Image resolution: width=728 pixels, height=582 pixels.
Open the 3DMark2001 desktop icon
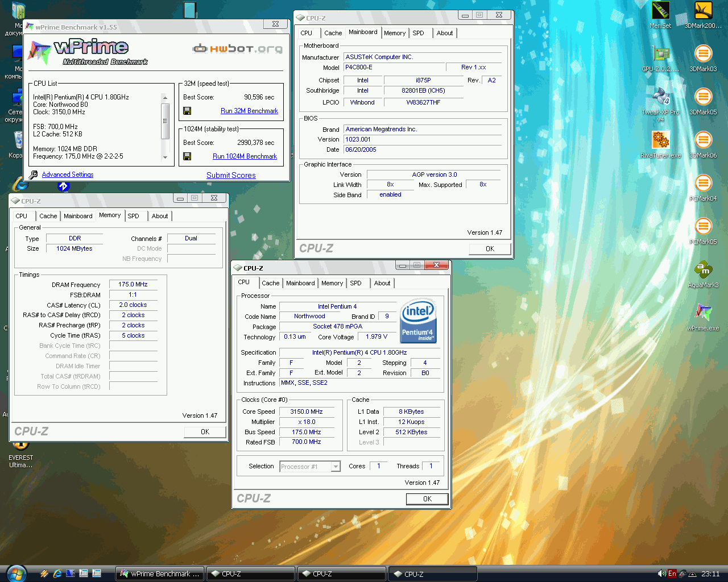[x=704, y=11]
